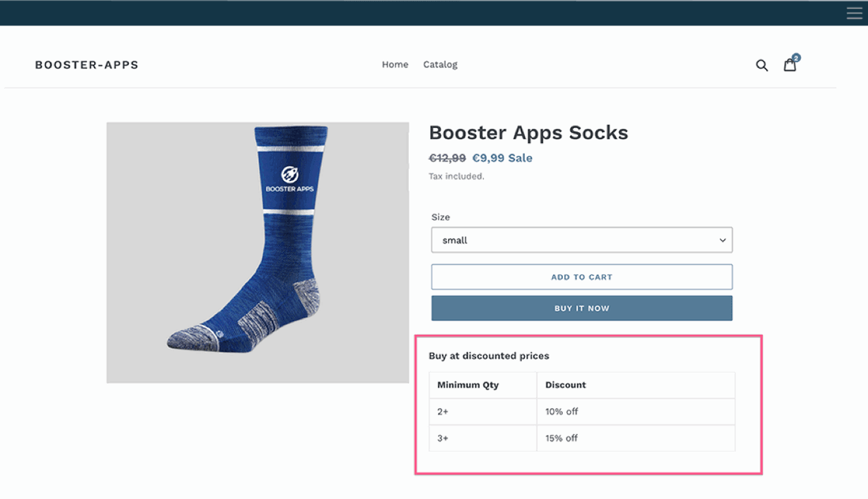Open the Size selection dropdown

pyautogui.click(x=581, y=240)
